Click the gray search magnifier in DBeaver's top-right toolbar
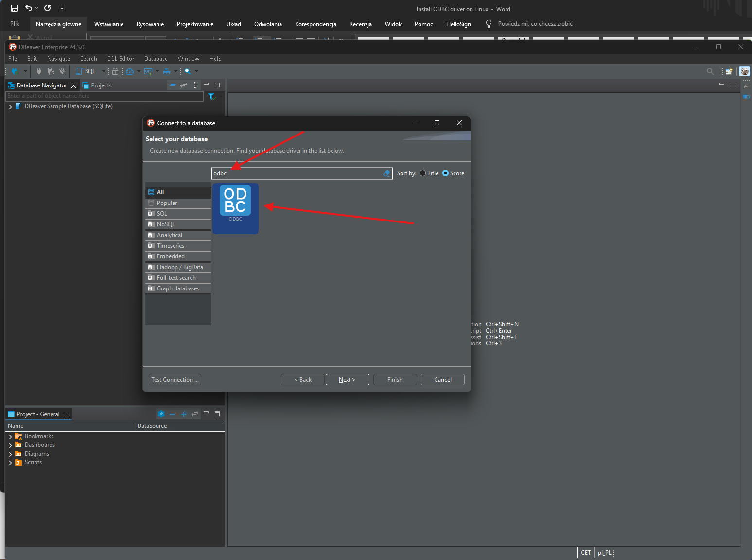The image size is (752, 560). (710, 71)
